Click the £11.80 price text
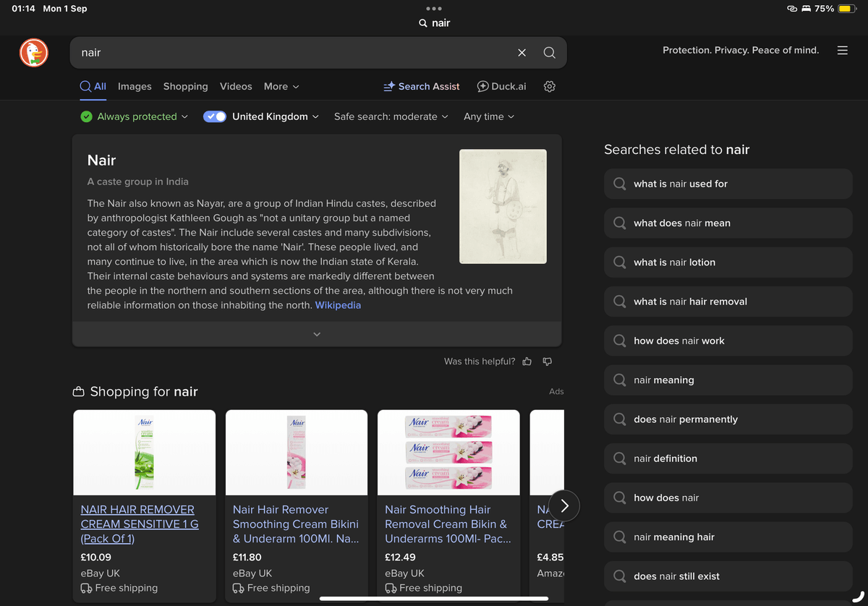 point(247,558)
